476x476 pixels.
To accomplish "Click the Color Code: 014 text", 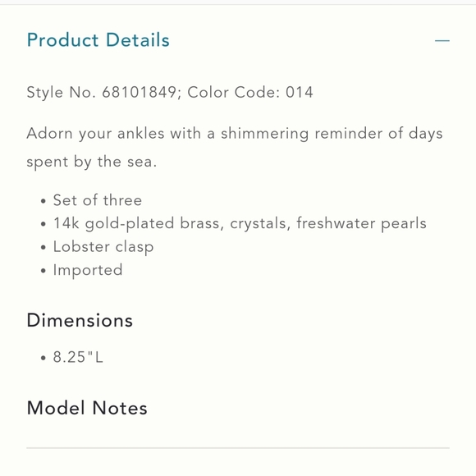I will pyautogui.click(x=250, y=92).
